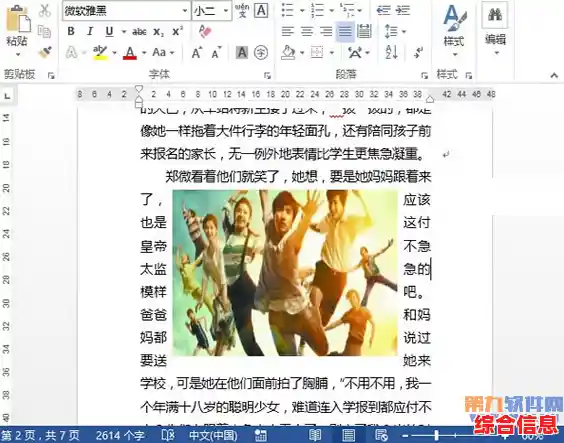Click the Borders grid icon

[317, 53]
